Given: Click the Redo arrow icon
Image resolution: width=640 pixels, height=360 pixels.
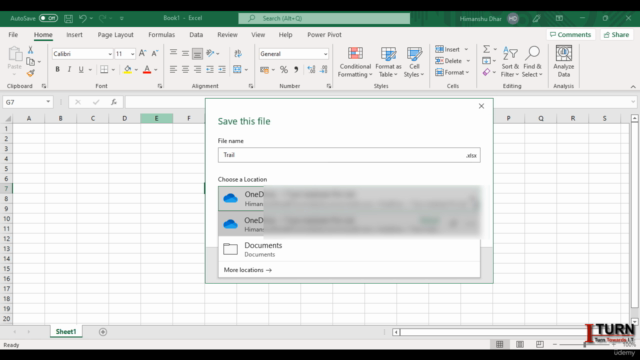Looking at the screenshot, I should point(102,18).
